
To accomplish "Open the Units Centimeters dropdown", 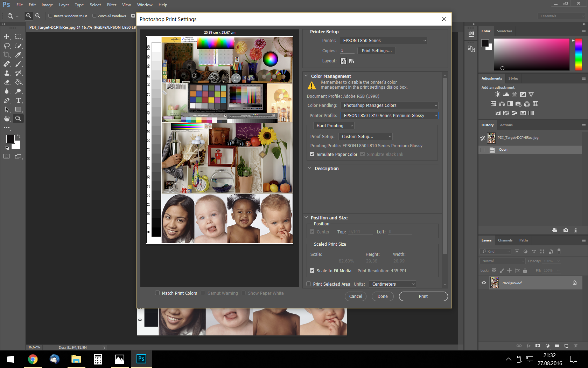I will click(392, 284).
